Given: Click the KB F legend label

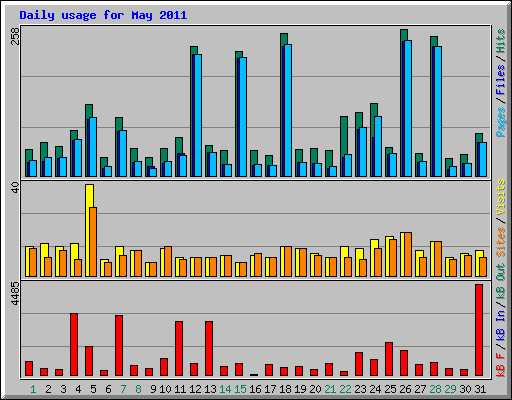Looking at the screenshot, I should [x=501, y=365].
